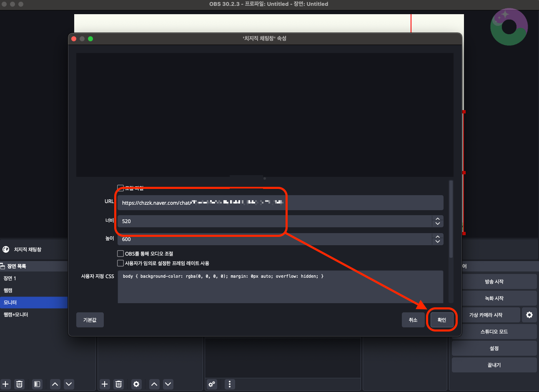Click the dock icon next to 장면 목록 header
Image resolution: width=539 pixels, height=392 pixels.
(x=3, y=266)
